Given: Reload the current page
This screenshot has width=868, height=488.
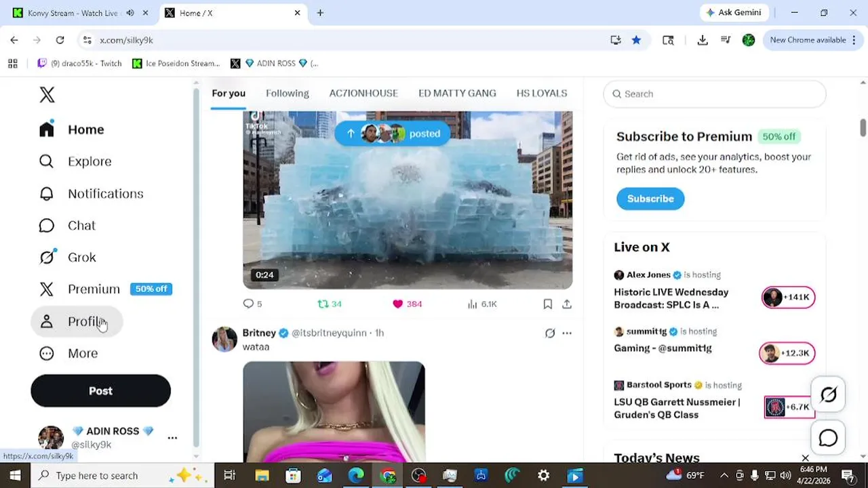Looking at the screenshot, I should pyautogui.click(x=60, y=40).
